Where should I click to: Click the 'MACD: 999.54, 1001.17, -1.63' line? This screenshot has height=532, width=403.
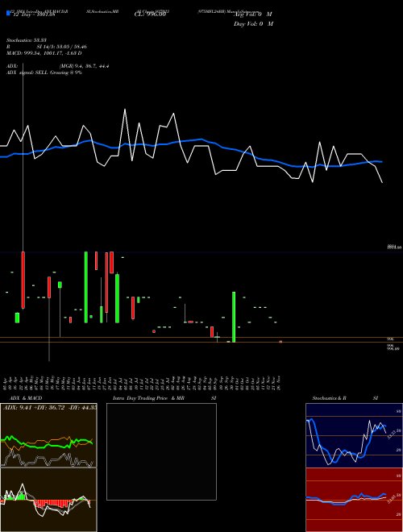click(44, 53)
